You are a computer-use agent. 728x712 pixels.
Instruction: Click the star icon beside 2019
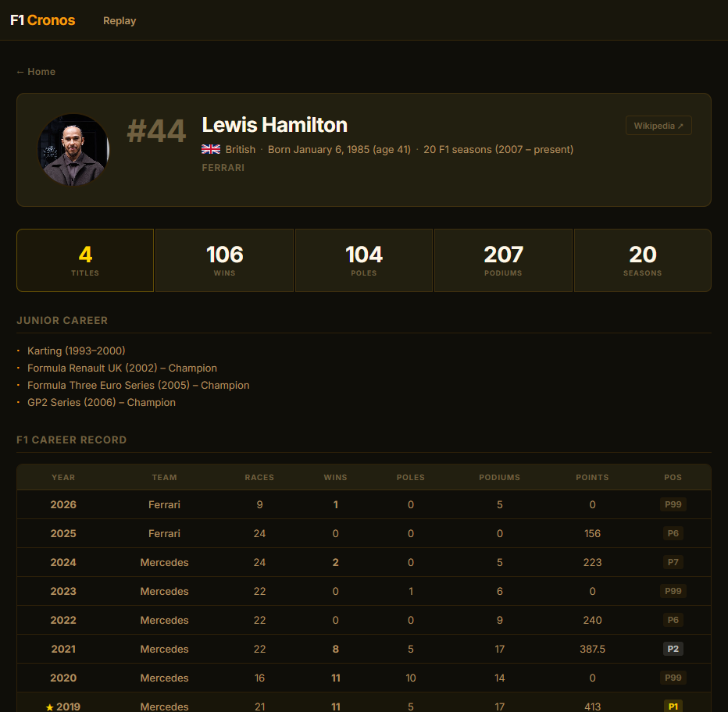click(50, 707)
